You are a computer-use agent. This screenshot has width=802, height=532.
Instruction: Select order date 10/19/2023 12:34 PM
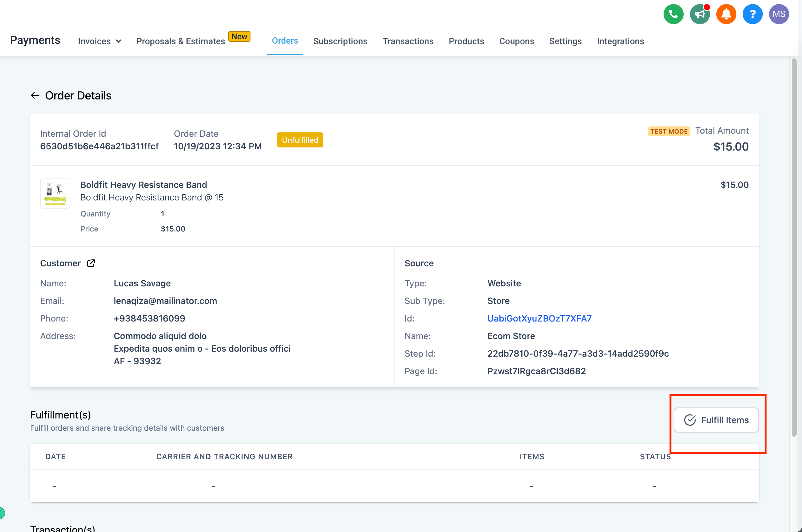[218, 146]
